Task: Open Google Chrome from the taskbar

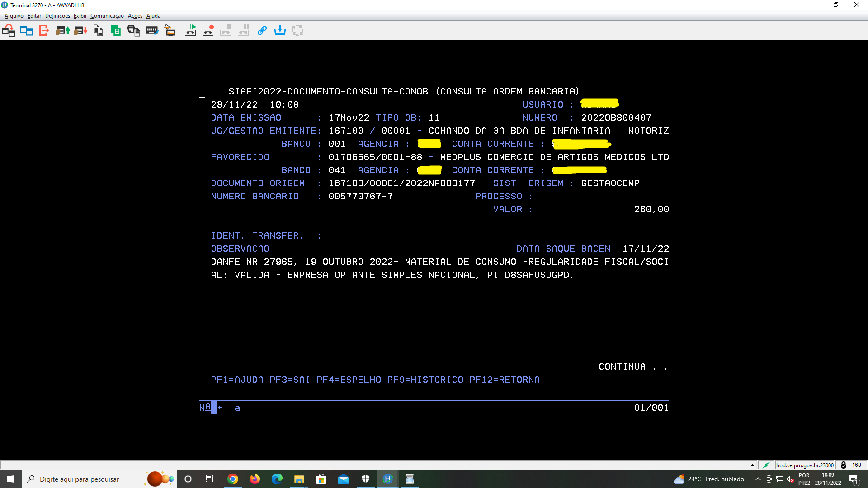Action: 233,479
